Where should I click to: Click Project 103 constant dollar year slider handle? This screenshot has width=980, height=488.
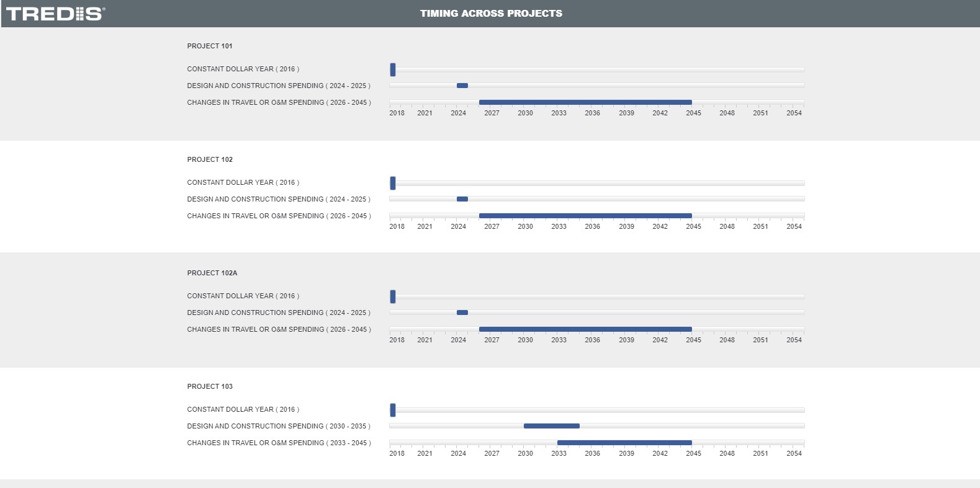[x=393, y=410]
